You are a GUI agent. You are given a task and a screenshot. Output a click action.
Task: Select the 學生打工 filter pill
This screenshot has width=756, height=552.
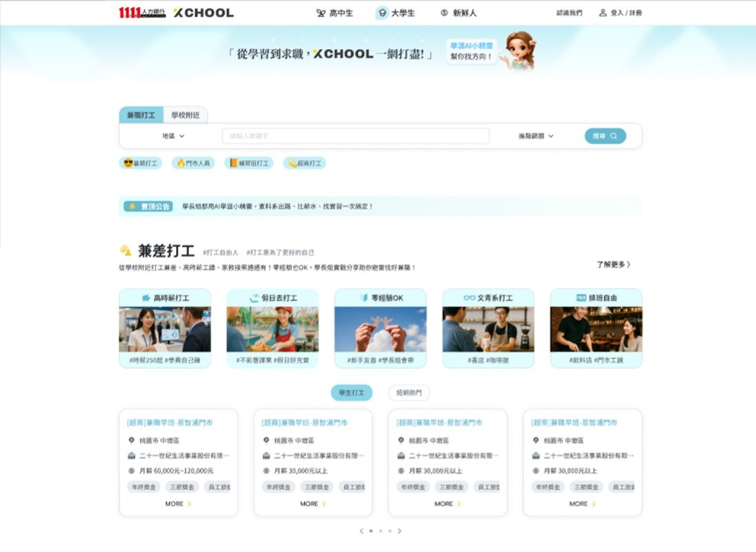[x=351, y=393]
